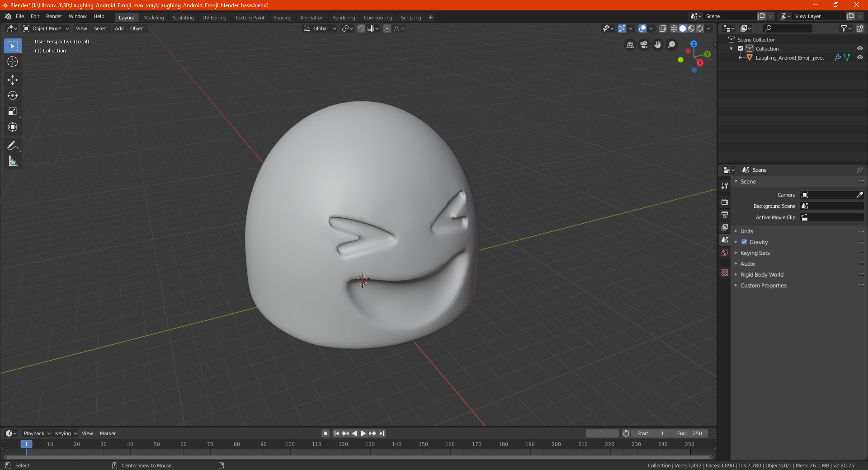Image resolution: width=868 pixels, height=470 pixels.
Task: Jump to the animation end frame
Action: pos(382,433)
